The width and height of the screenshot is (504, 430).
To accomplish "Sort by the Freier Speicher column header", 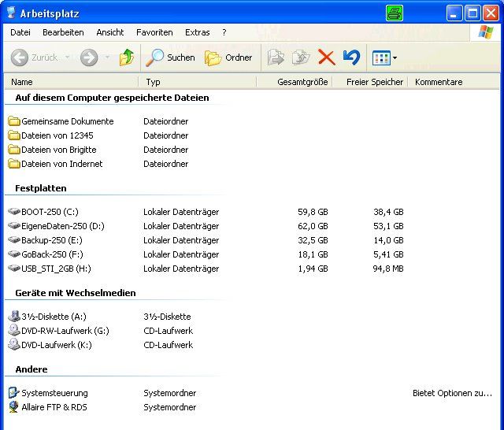I will (374, 82).
